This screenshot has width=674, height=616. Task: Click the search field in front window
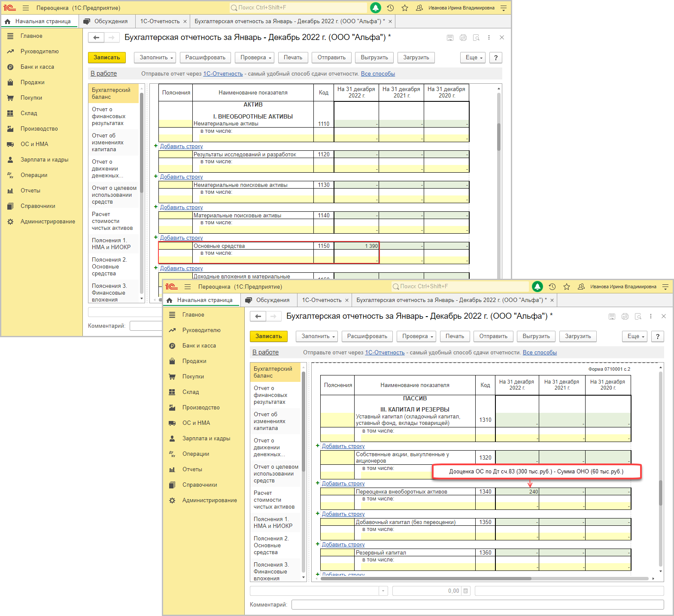coord(460,287)
